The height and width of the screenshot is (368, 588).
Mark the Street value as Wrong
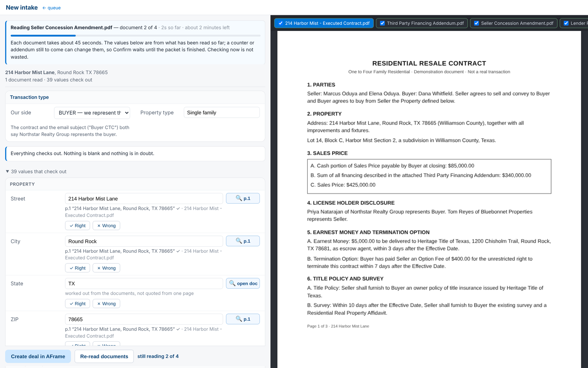(106, 226)
